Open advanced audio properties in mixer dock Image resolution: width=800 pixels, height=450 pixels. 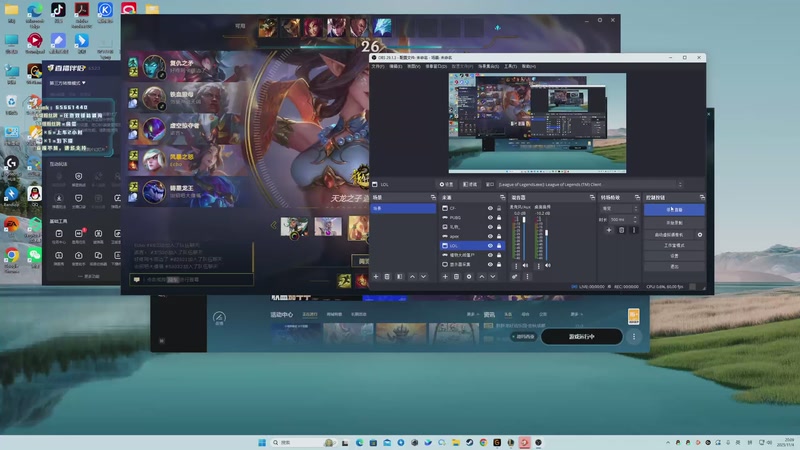[x=515, y=277]
